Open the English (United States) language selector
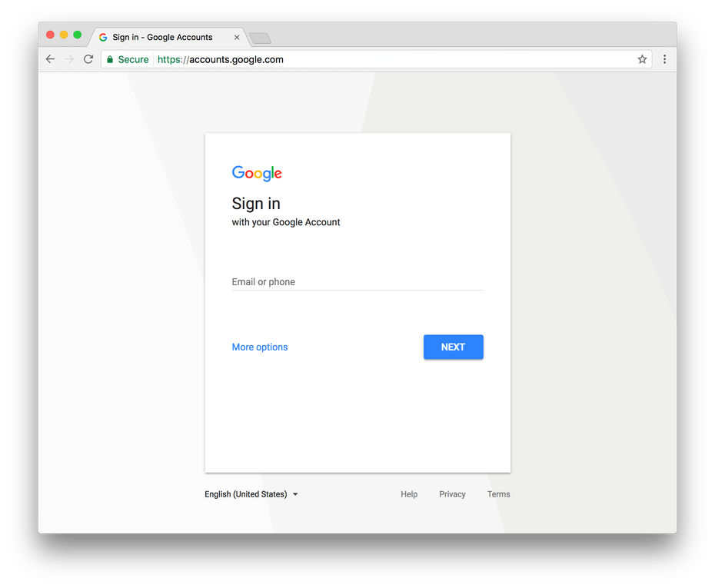Image resolution: width=715 pixels, height=588 pixels. pos(246,493)
